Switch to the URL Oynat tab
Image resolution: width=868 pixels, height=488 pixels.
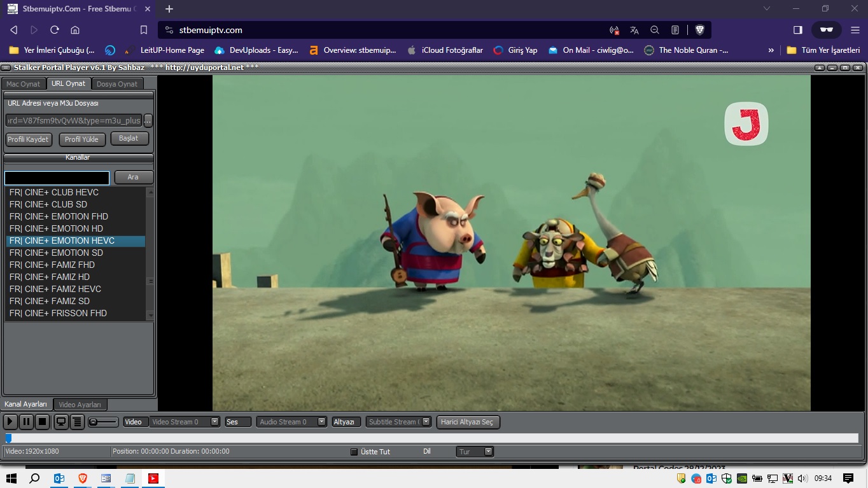(x=68, y=83)
